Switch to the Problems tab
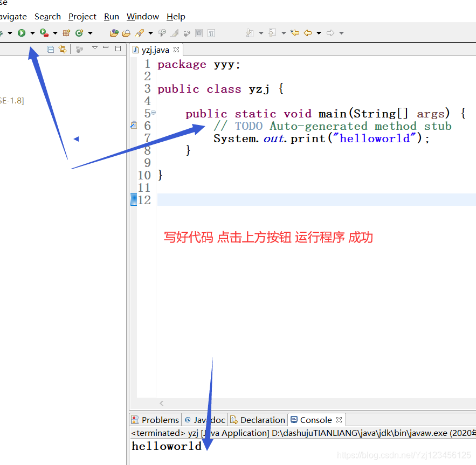The image size is (476, 465). tap(155, 420)
